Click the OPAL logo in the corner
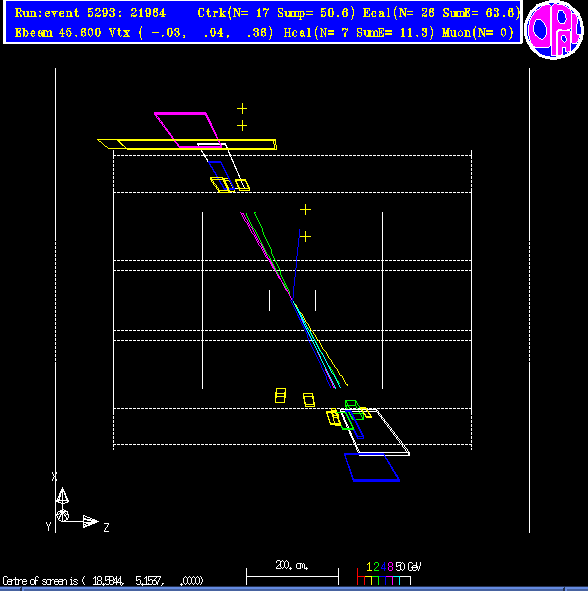Screen dimensions: 588x591 (x=554, y=30)
